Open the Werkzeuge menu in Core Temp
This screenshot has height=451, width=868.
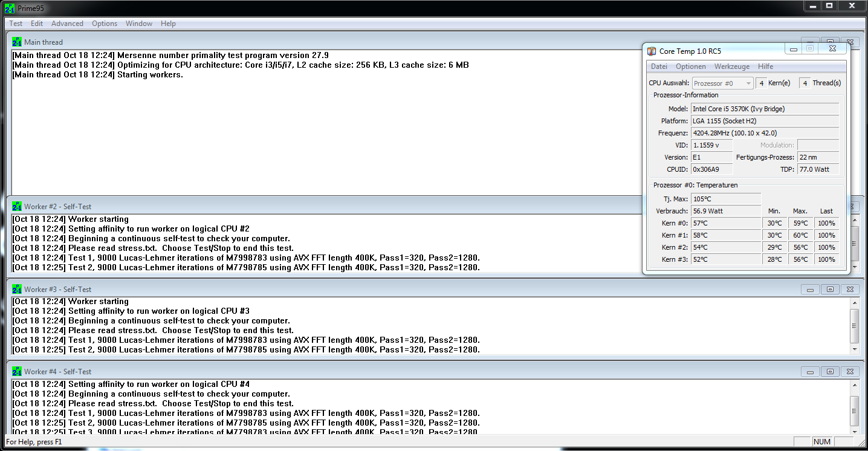[732, 67]
